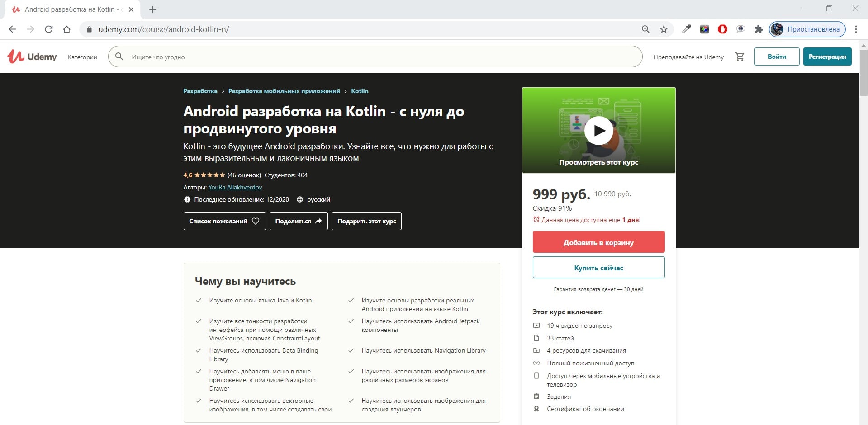Screen dimensions: 868x425
Task: Click text 4 ресурсов для скачивания
Action: 586,350
